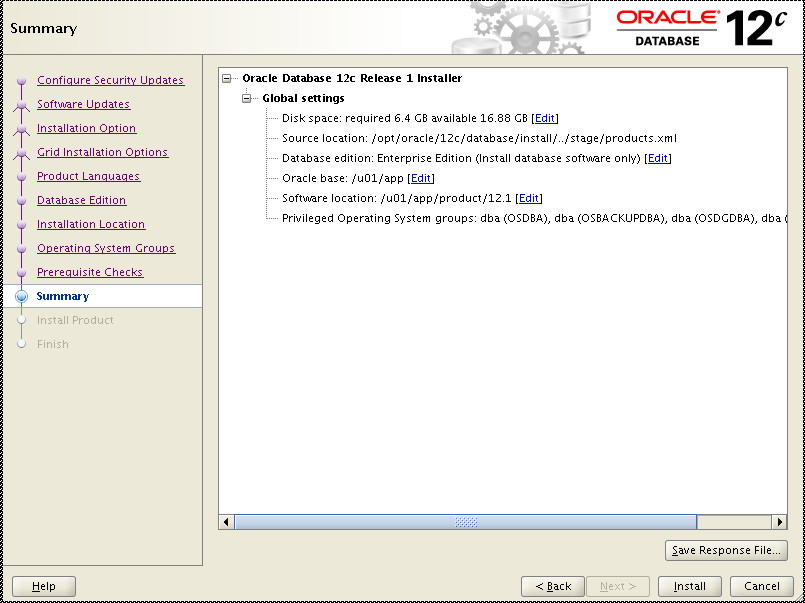The width and height of the screenshot is (805, 603).
Task: Click the Summary step bullet icon
Action: (22, 296)
